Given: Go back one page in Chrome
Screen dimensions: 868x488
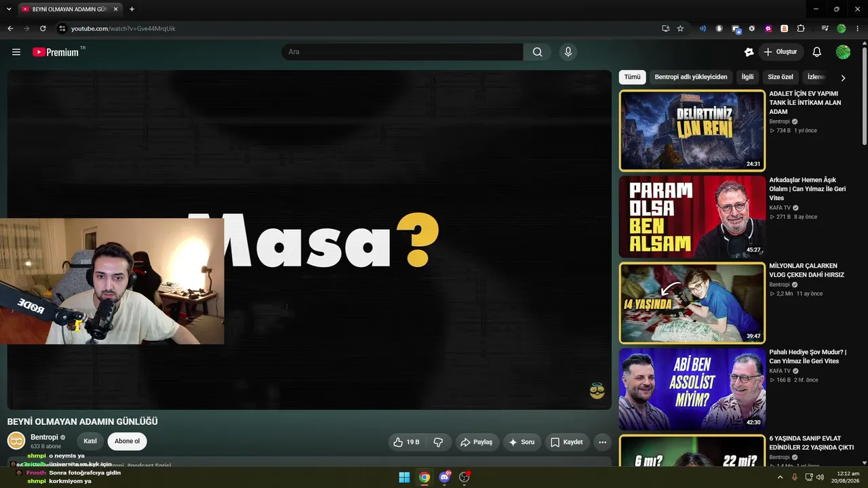Looking at the screenshot, I should 10,28.
